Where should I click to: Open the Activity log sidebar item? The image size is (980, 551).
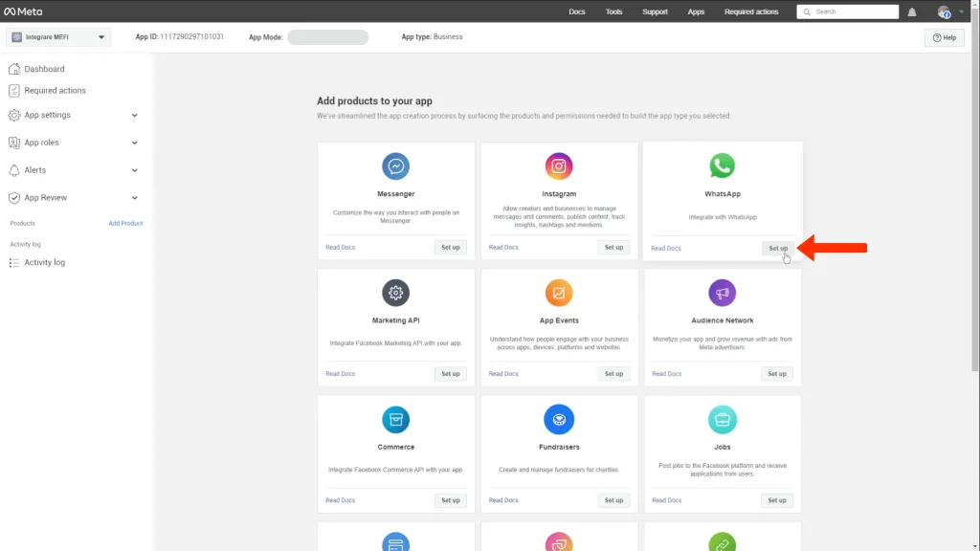44,262
